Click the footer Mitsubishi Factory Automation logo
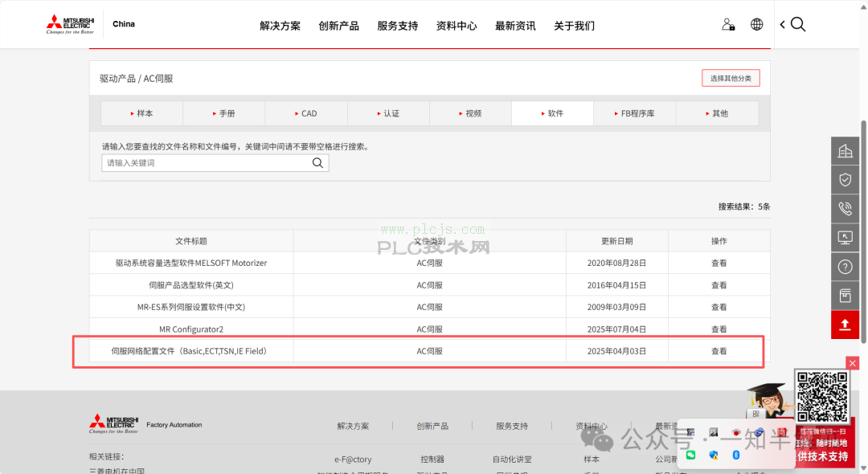 (145, 424)
